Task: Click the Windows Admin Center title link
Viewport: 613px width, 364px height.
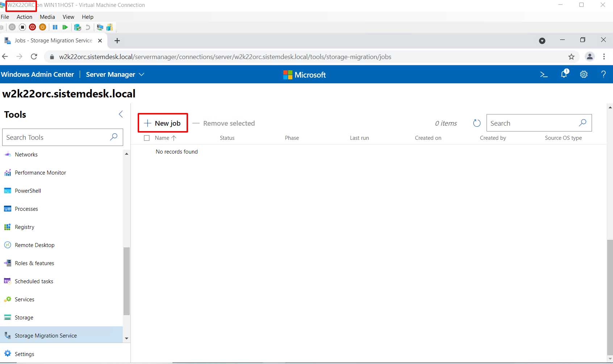Action: (x=37, y=74)
